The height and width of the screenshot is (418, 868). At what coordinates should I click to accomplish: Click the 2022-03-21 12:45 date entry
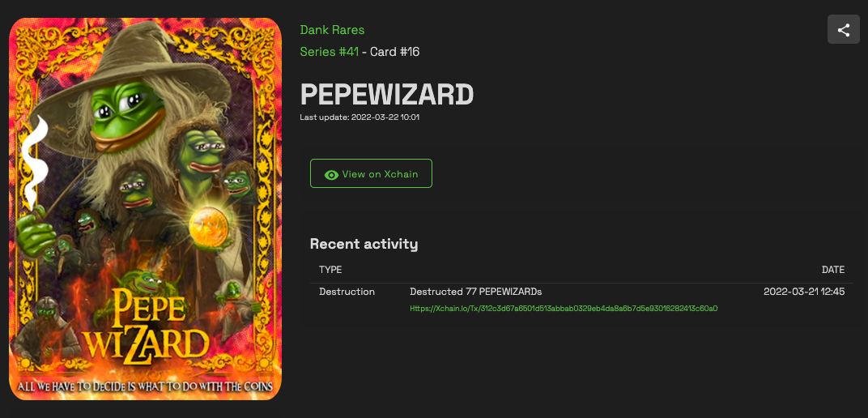tap(804, 291)
